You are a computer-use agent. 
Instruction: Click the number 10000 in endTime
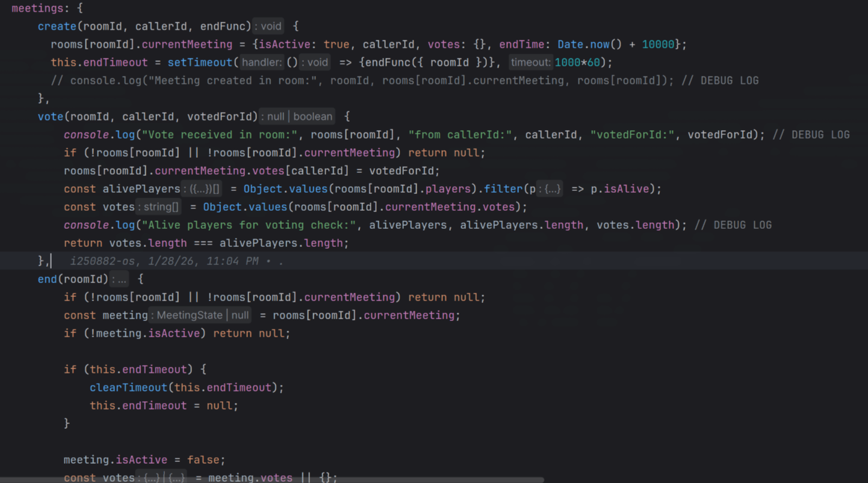click(x=658, y=45)
